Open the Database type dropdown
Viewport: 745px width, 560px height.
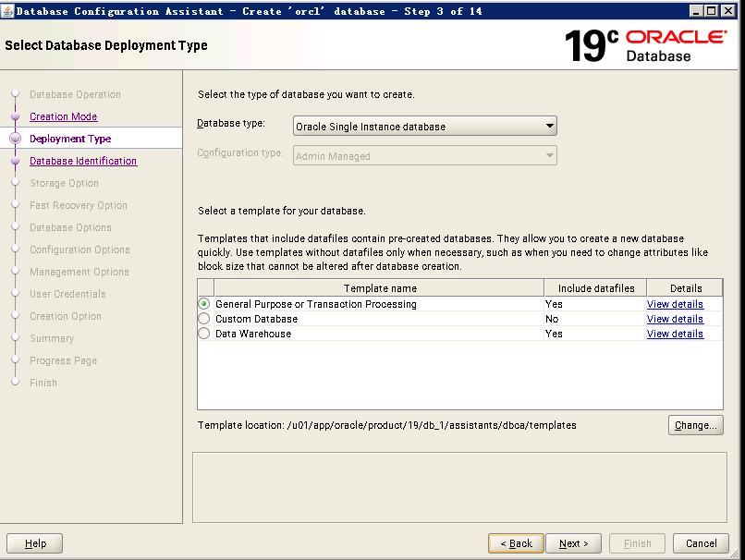point(425,127)
